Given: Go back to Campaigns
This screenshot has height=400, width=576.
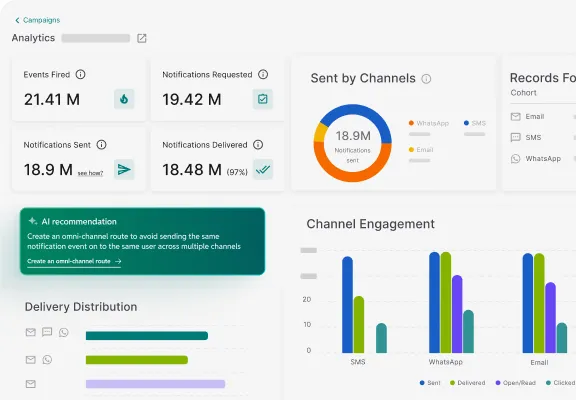Looking at the screenshot, I should tap(37, 20).
